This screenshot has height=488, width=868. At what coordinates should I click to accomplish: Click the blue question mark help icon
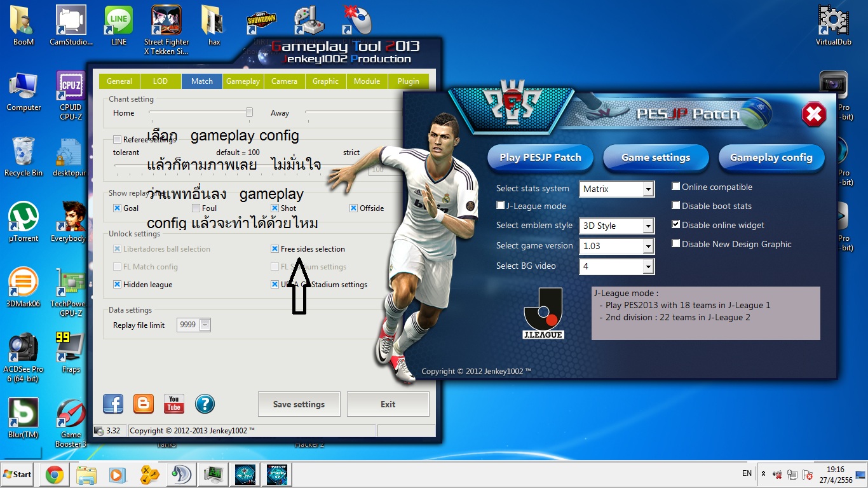(x=205, y=403)
